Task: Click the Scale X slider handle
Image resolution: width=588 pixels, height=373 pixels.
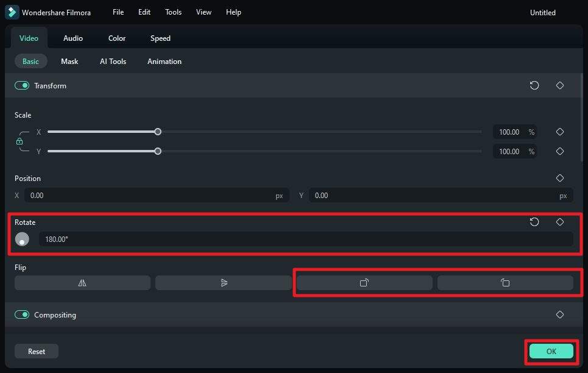Action: point(158,132)
